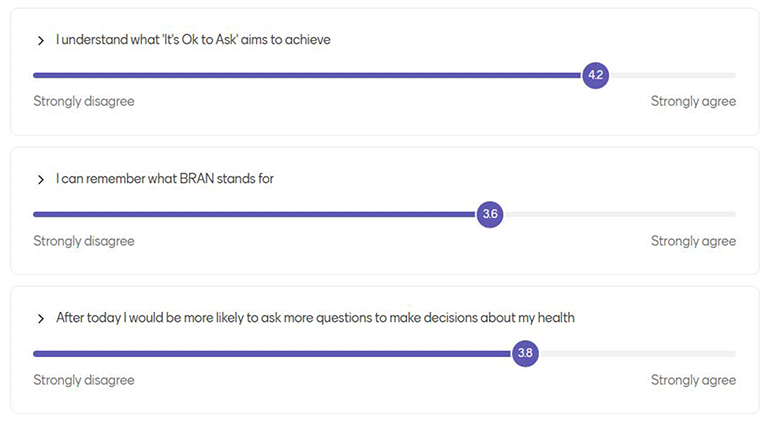Image resolution: width=769 pixels, height=423 pixels.
Task: Click 'Strongly agree' under the BRAN slider
Action: pos(693,241)
